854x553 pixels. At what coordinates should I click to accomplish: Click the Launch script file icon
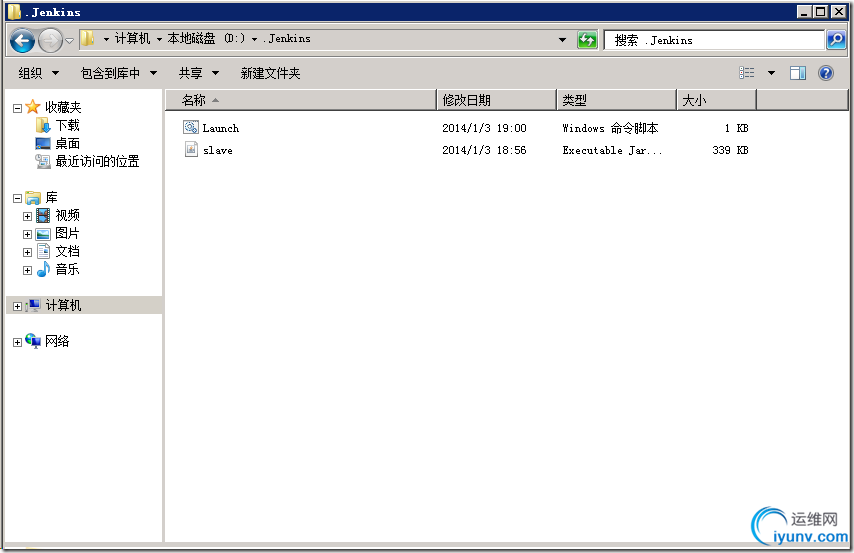191,127
